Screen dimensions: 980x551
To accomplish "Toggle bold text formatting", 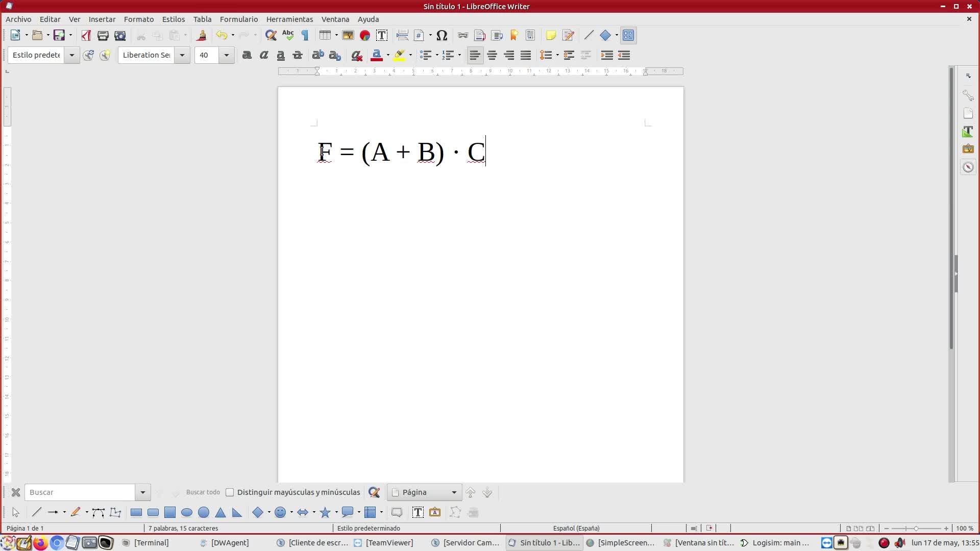I will 247,55.
